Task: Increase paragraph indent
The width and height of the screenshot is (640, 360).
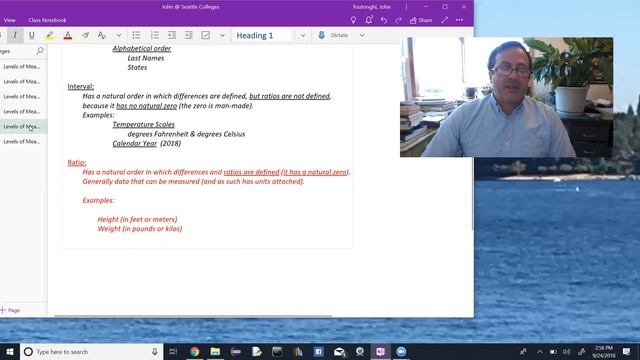Action: [189, 35]
